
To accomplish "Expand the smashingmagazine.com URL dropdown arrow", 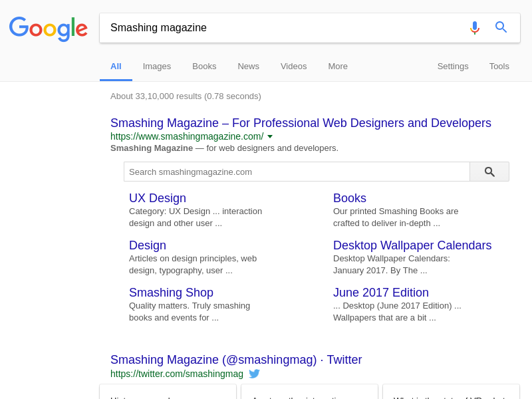I will click(x=270, y=136).
